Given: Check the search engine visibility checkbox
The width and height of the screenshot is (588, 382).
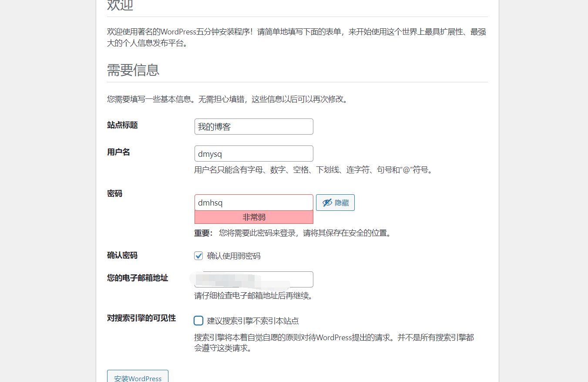Looking at the screenshot, I should [198, 320].
